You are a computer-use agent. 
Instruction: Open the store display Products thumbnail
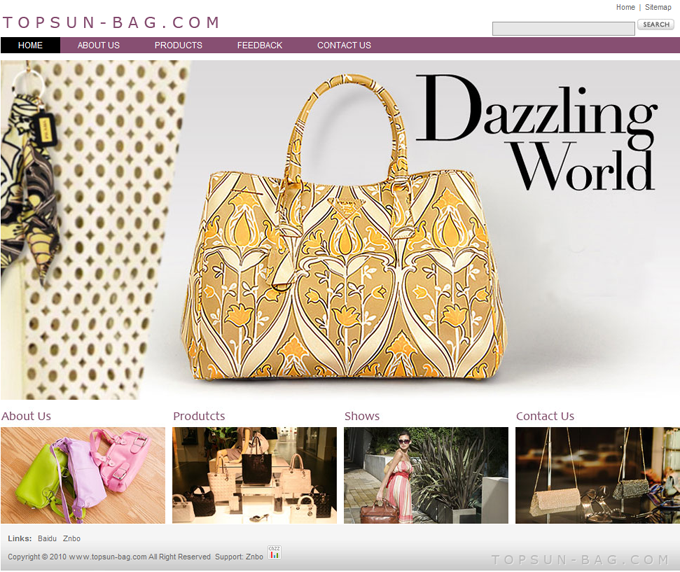click(254, 475)
